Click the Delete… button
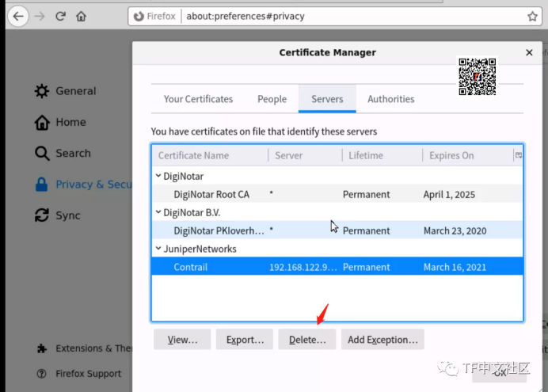The width and height of the screenshot is (548, 392). [307, 339]
